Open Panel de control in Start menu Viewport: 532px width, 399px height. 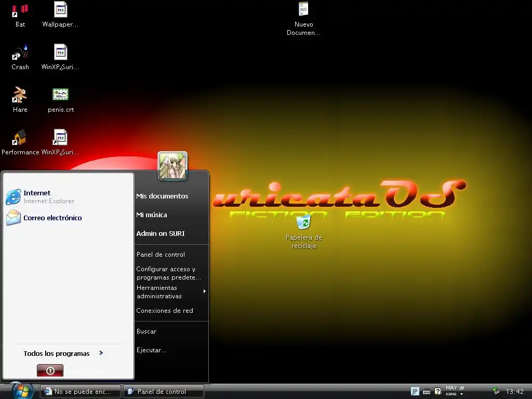tap(161, 255)
